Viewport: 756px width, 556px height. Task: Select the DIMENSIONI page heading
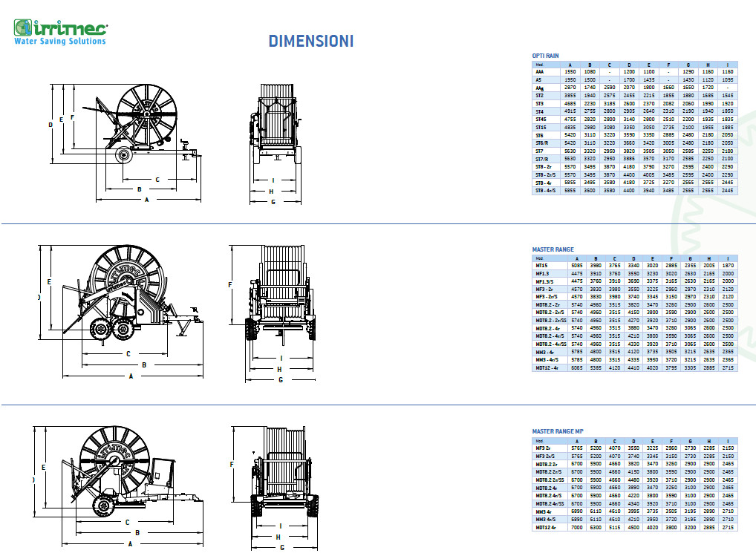pos(311,41)
